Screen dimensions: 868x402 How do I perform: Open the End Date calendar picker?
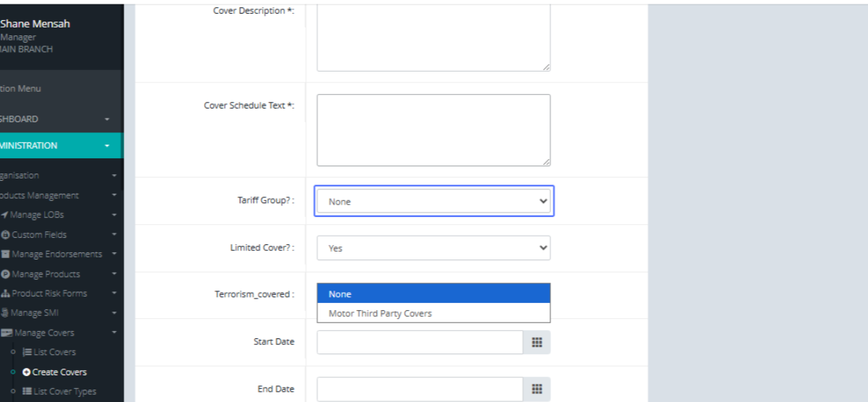537,389
